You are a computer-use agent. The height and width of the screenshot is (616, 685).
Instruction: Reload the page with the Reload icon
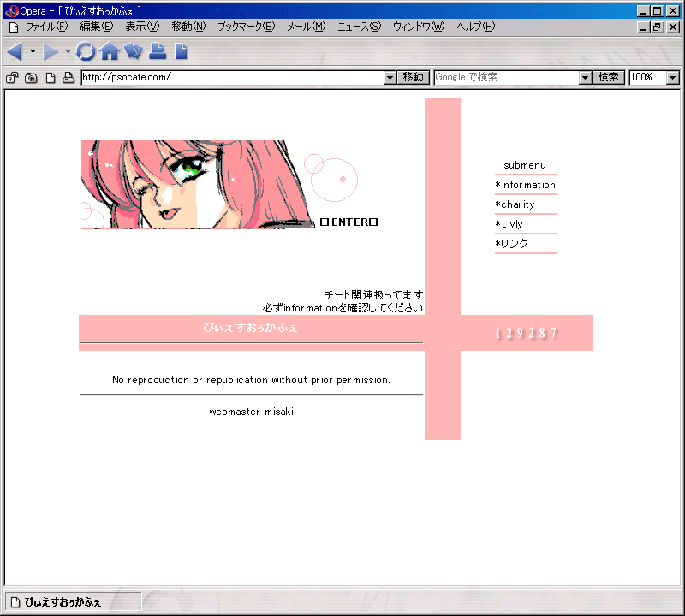tap(86, 51)
